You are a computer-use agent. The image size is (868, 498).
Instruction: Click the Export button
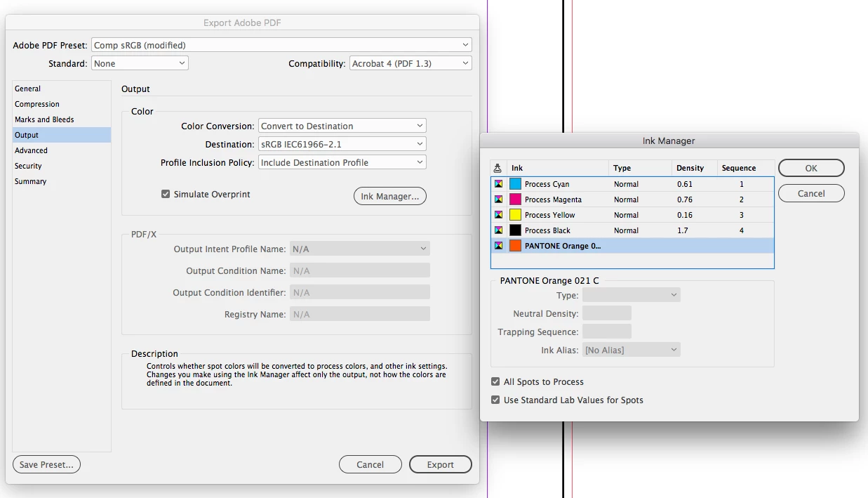point(441,464)
